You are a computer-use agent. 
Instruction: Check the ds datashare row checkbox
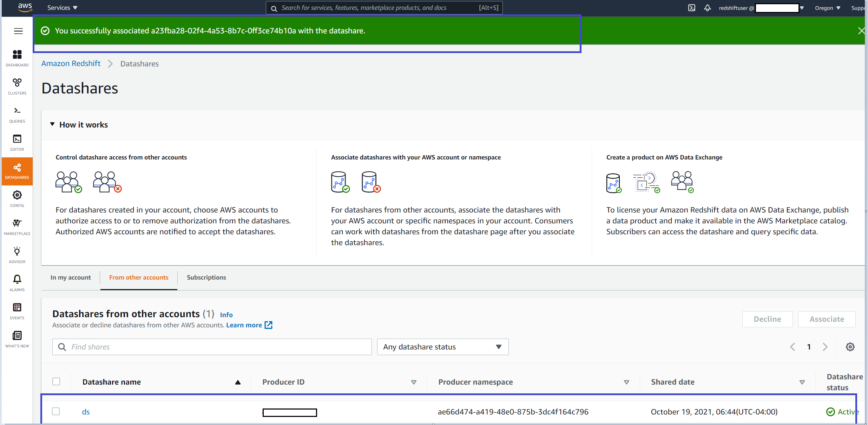(56, 411)
